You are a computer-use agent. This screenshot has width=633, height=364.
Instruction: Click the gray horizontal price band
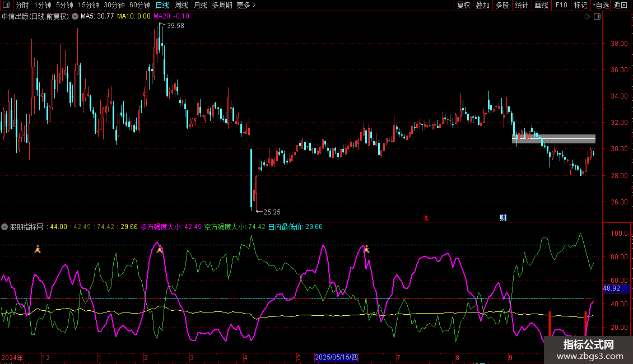point(553,139)
